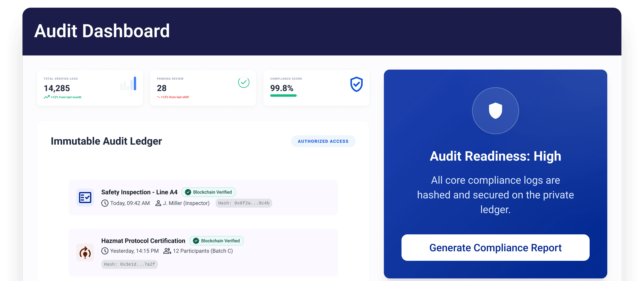The image size is (644, 281).
Task: Click the Authorized Access badge
Action: pyautogui.click(x=323, y=141)
